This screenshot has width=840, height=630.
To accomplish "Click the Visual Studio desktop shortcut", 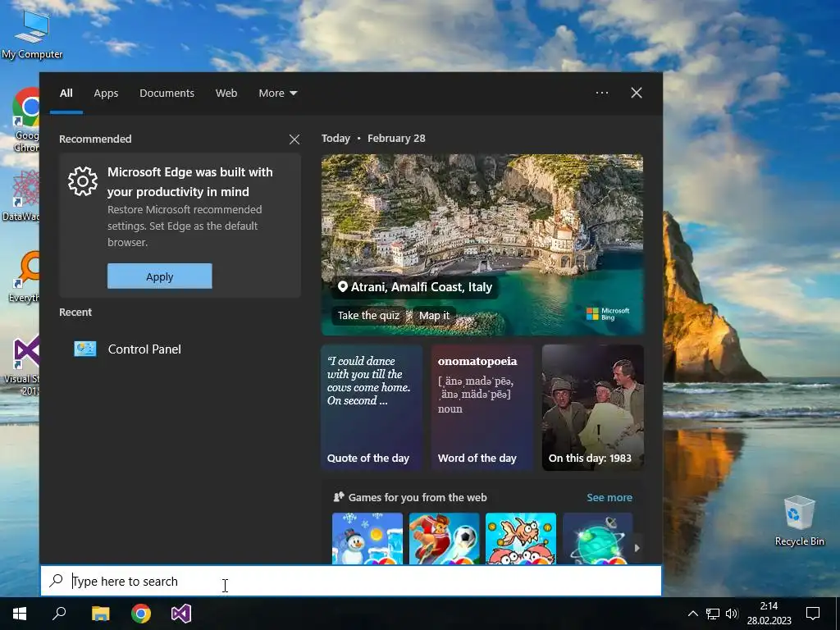I will (x=22, y=367).
